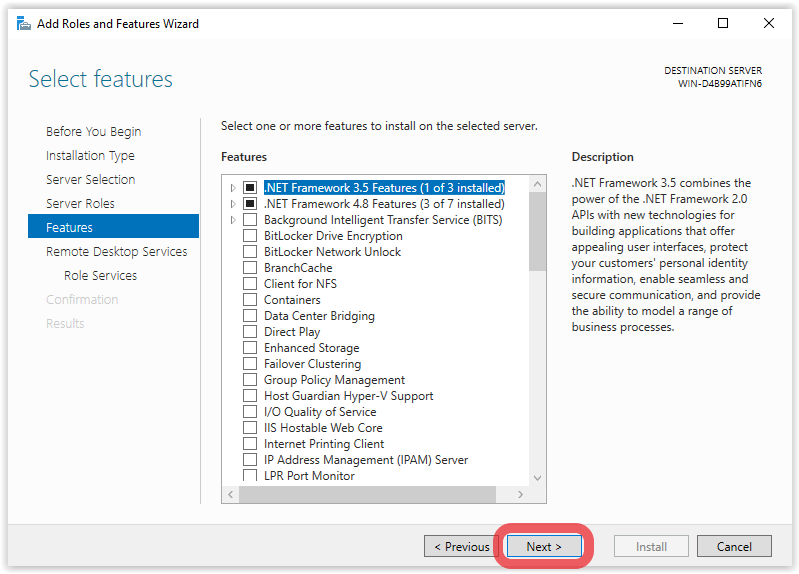Tick the Failover Clustering checkbox
This screenshot has width=799, height=574.
250,364
